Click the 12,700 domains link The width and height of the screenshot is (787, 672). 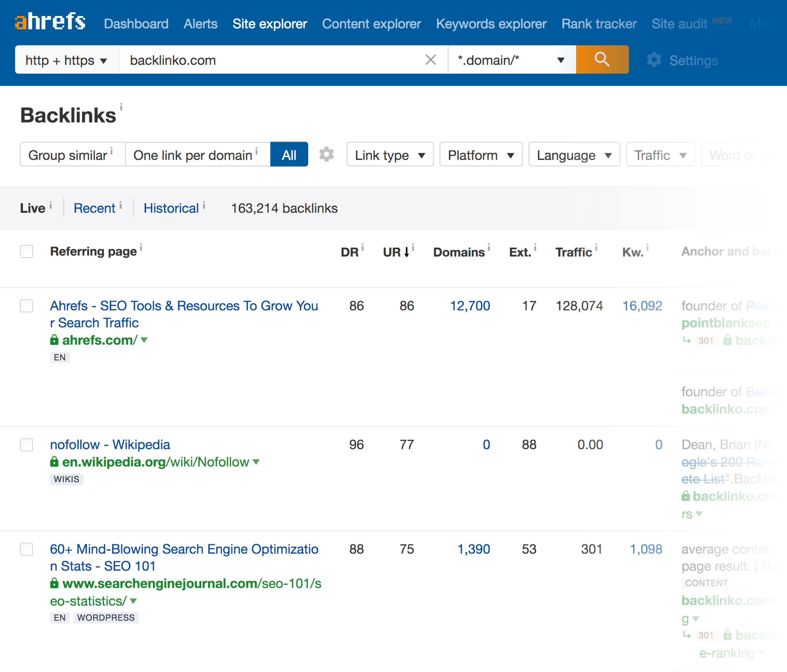coord(470,306)
